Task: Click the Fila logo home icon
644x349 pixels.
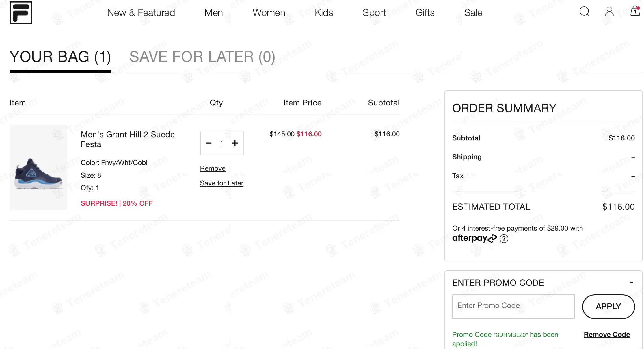Action: tap(21, 13)
